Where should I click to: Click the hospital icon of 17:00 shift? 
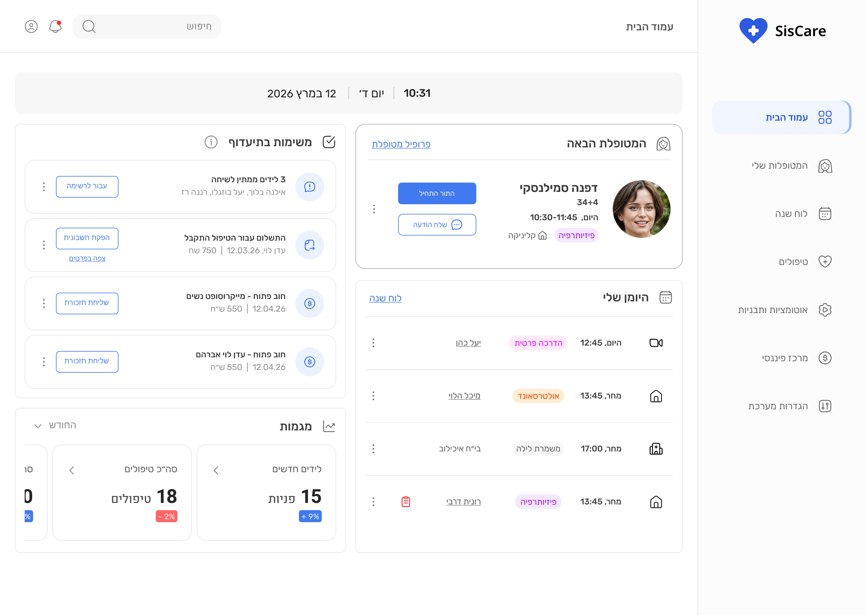pyautogui.click(x=656, y=449)
